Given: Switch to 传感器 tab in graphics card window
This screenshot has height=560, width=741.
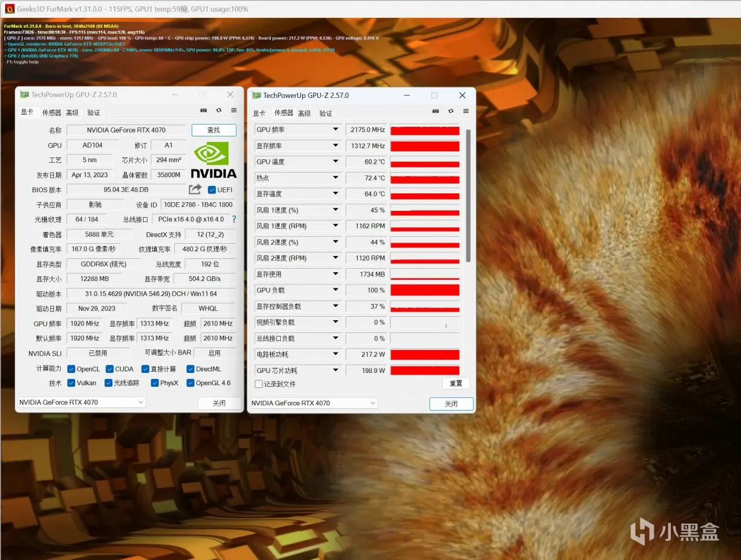Looking at the screenshot, I should 52,112.
